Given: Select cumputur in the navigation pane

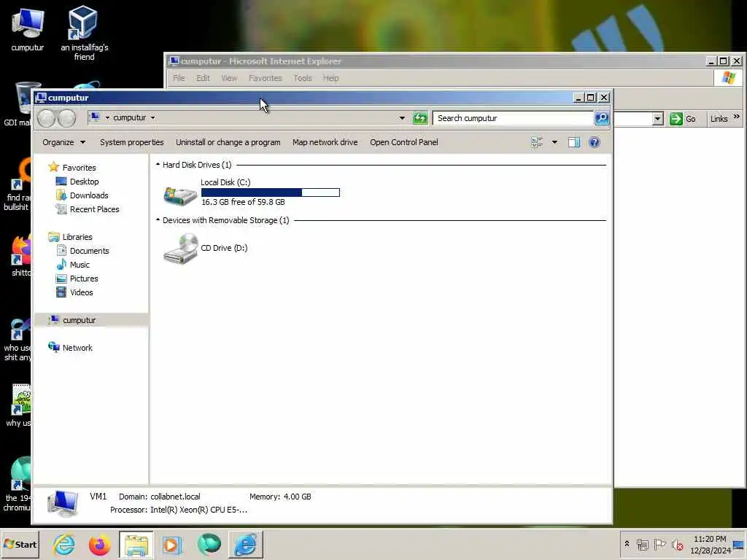Looking at the screenshot, I should coord(91,320).
